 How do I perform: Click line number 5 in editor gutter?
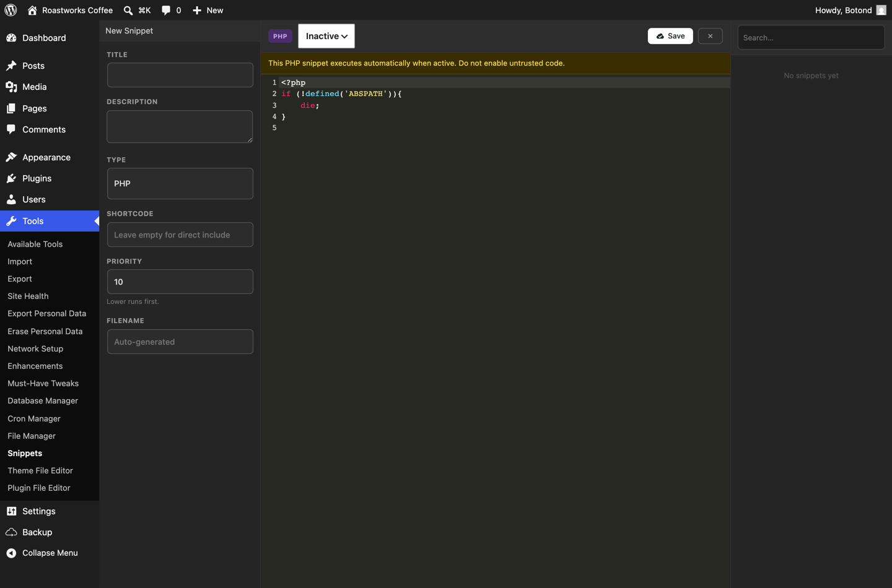[274, 128]
